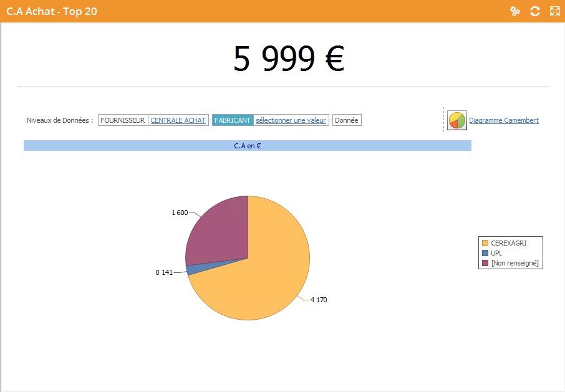Select the Donnée level box
The height and width of the screenshot is (392, 565).
click(346, 120)
